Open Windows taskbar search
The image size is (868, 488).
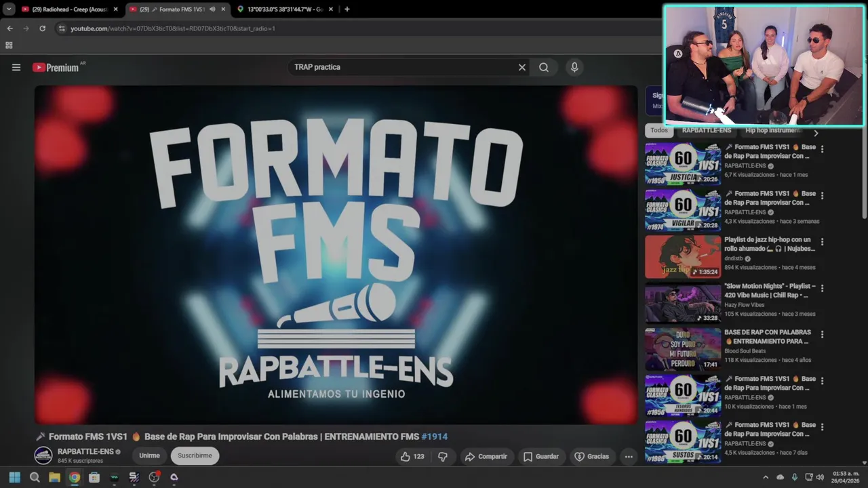pyautogui.click(x=35, y=477)
